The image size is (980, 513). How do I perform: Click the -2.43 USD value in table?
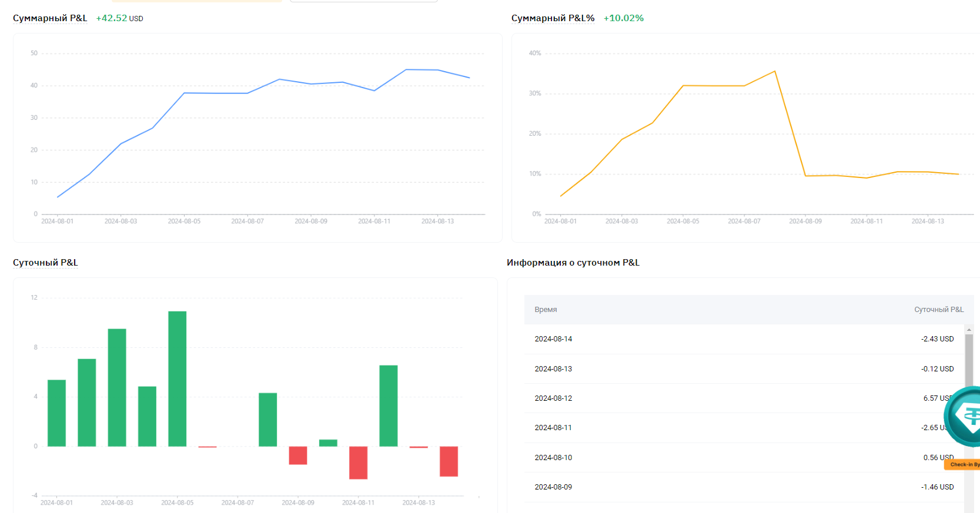pos(937,339)
